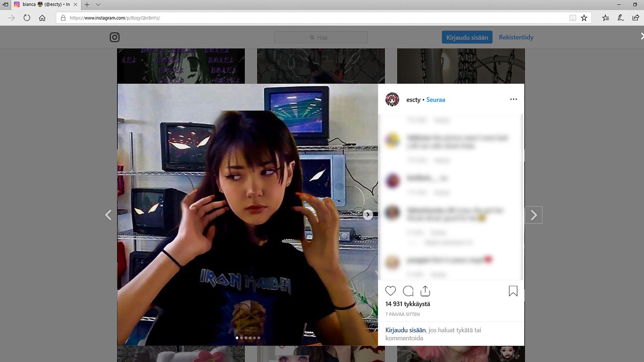Go to the next post arrow
The image size is (644, 362).
coord(534,215)
